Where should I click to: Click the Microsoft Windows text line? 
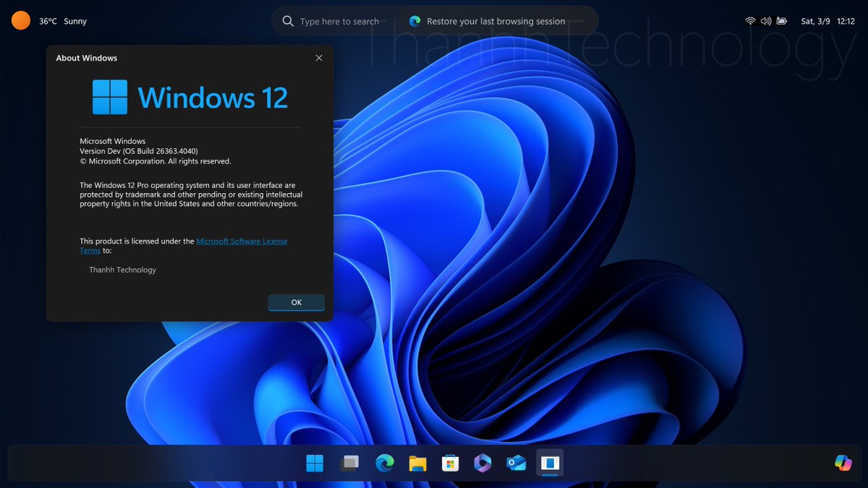(x=112, y=141)
